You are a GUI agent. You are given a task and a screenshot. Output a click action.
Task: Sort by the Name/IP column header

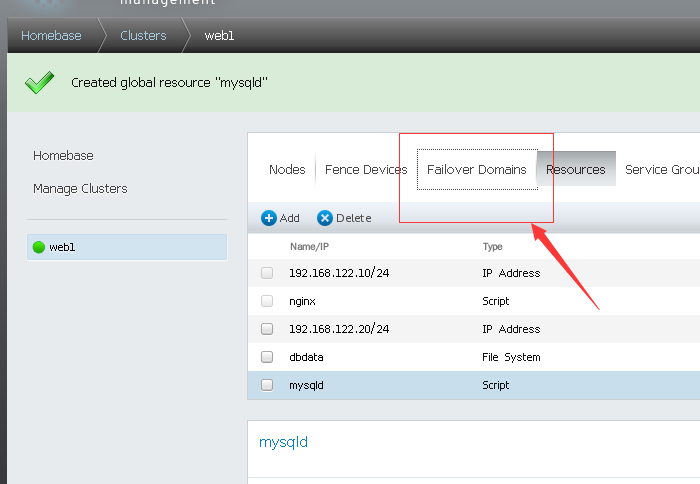tap(309, 245)
